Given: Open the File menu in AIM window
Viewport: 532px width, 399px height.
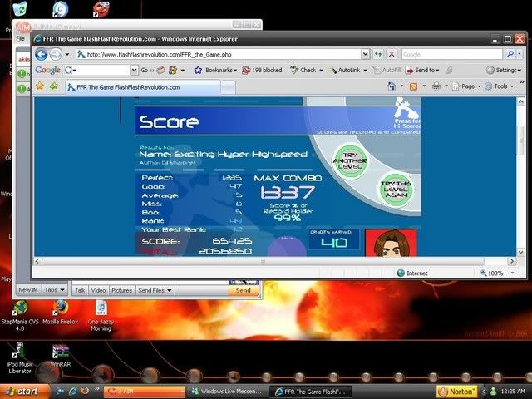Looking at the screenshot, I should [x=21, y=38].
